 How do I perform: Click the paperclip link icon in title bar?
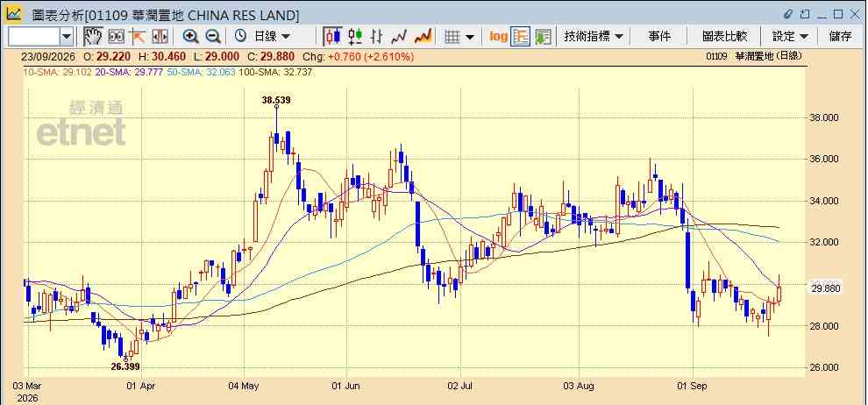787,14
